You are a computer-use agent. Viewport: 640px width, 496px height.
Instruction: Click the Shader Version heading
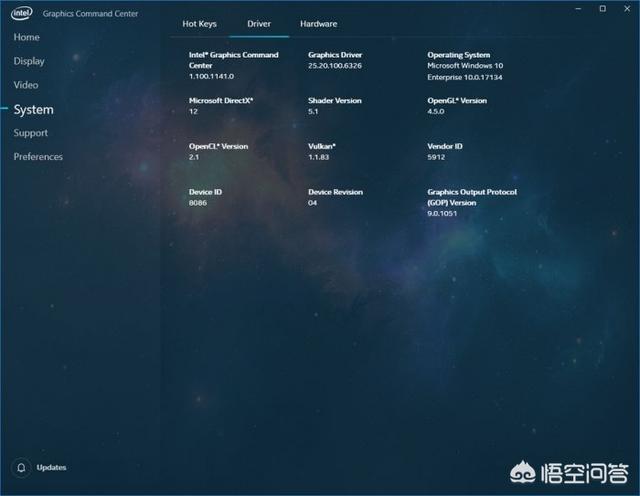tap(335, 101)
